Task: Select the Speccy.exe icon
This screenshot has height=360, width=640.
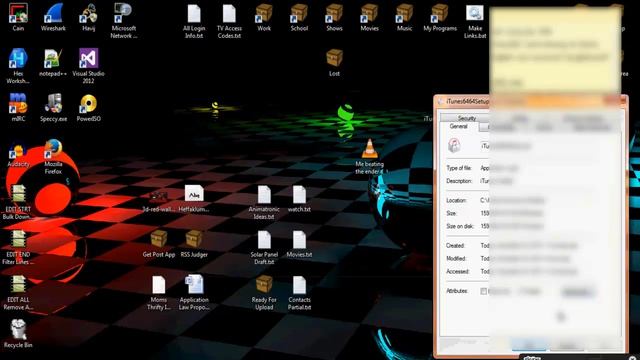Action: pos(53,107)
